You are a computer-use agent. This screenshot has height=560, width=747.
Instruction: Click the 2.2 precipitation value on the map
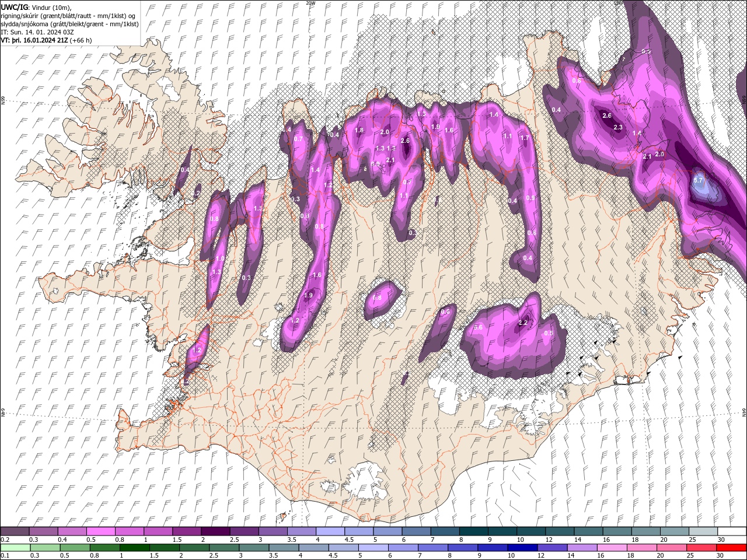pos(523,323)
